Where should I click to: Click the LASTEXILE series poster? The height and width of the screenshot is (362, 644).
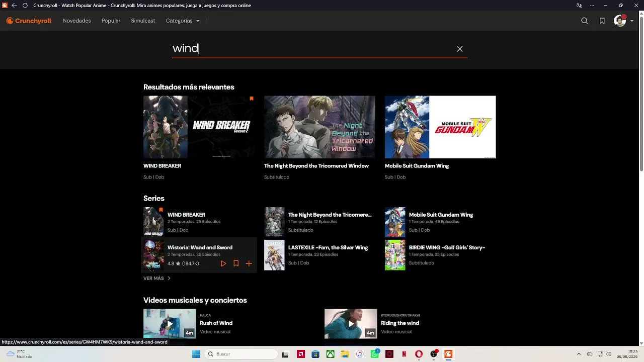coord(274,255)
